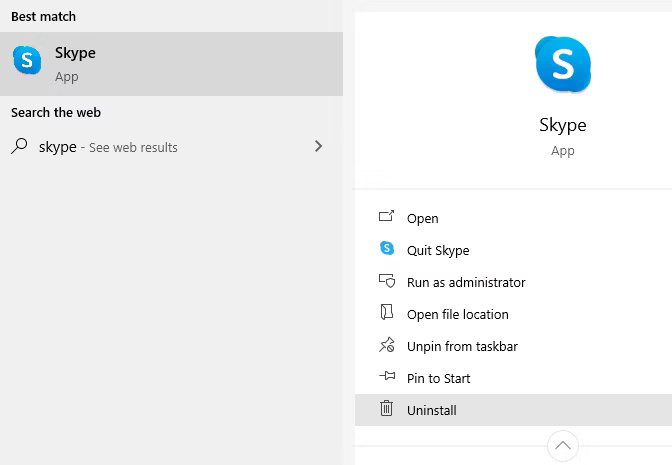The height and width of the screenshot is (465, 672).
Task: Click the Skype icon in Best match row
Action: [27, 60]
